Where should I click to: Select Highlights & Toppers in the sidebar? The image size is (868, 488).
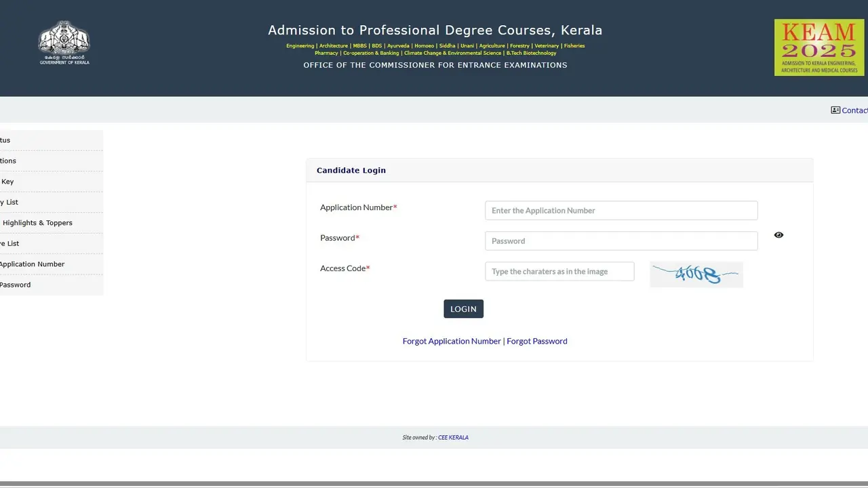click(37, 222)
